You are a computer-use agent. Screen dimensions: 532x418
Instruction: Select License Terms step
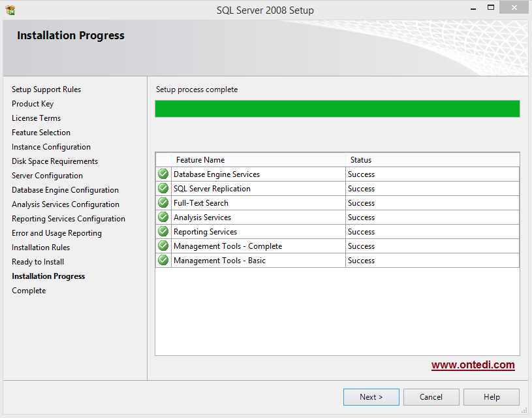(37, 118)
